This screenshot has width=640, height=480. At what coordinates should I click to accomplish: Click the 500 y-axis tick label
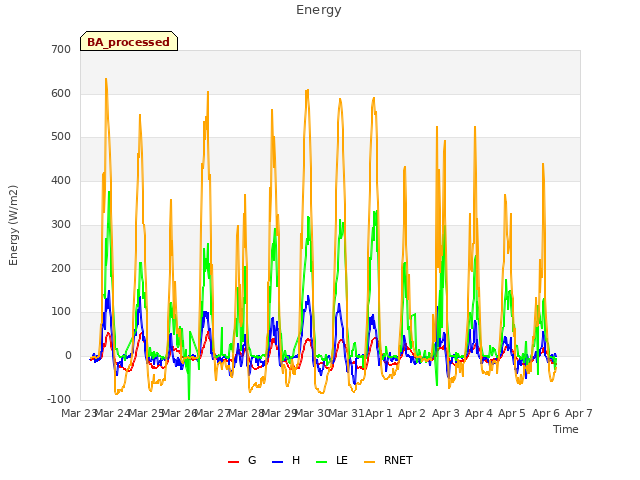[61, 137]
